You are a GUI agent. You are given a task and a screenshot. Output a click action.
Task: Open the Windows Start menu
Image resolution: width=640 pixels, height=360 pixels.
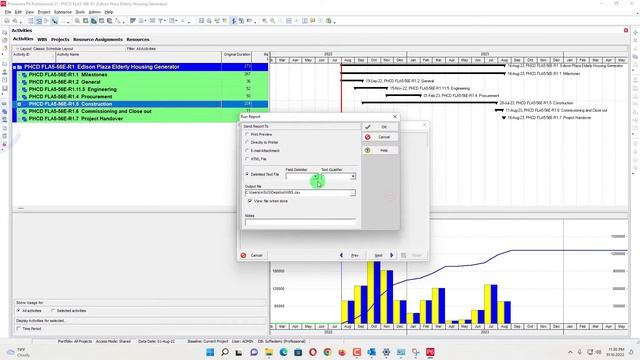coord(210,352)
